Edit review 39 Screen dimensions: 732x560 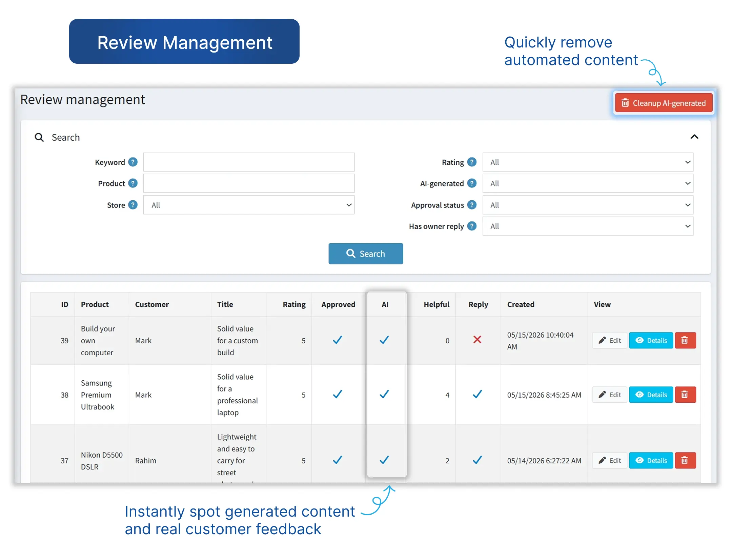tap(610, 340)
